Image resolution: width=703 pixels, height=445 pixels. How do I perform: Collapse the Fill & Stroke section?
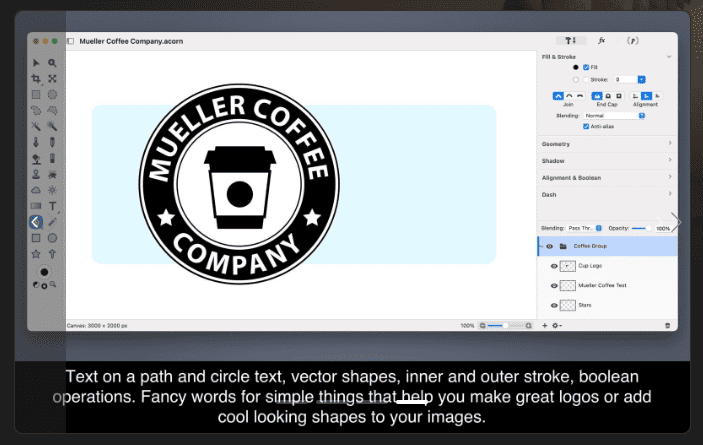tap(668, 57)
